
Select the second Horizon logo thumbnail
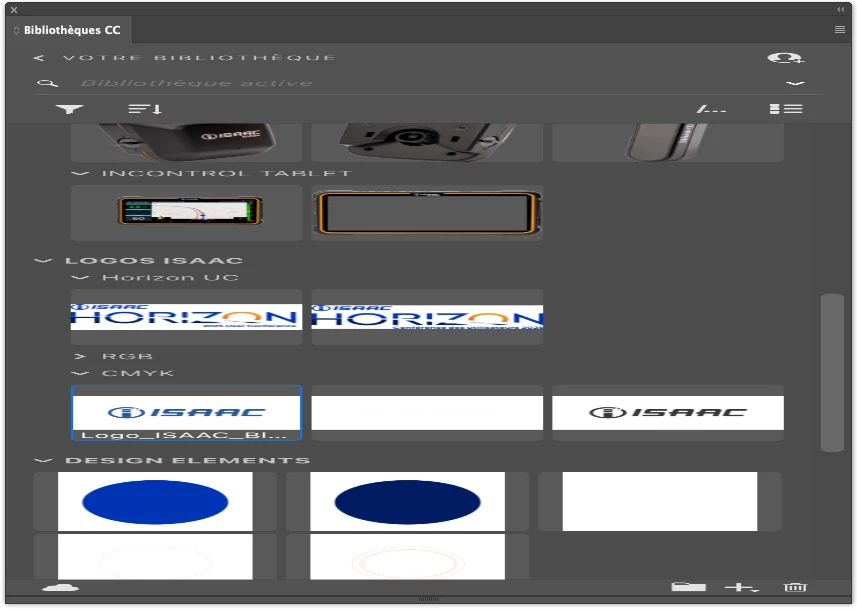(x=427, y=317)
